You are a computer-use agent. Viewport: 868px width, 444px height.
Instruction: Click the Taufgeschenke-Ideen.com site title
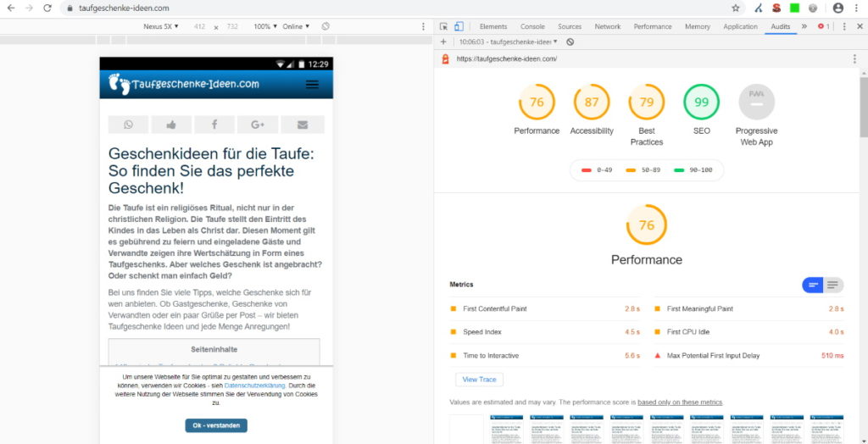click(x=196, y=84)
